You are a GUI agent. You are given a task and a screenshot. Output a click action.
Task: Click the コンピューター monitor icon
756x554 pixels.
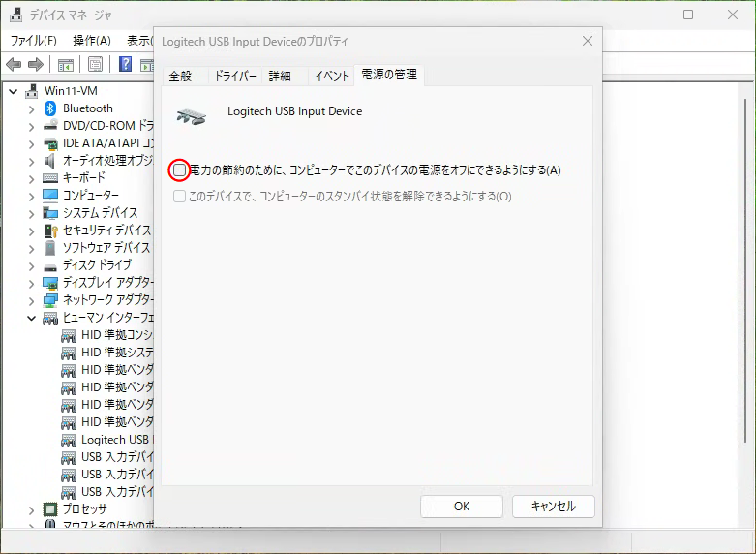(50, 196)
